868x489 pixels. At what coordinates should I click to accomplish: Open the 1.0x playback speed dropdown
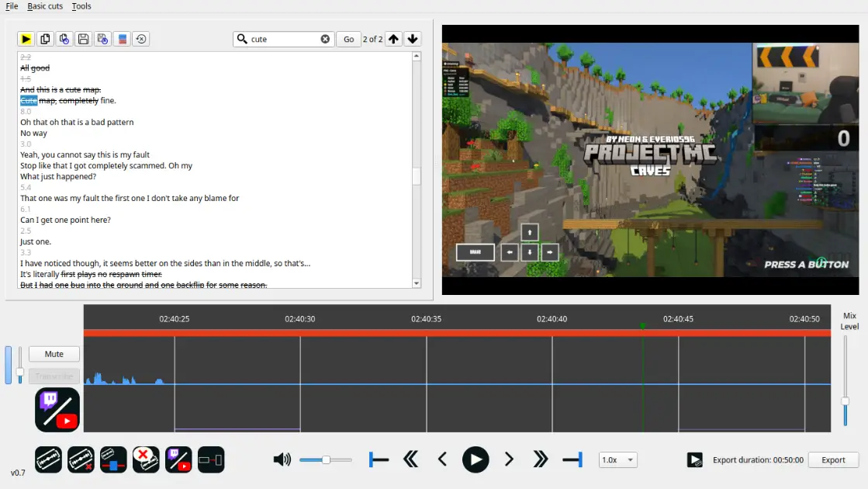click(617, 460)
